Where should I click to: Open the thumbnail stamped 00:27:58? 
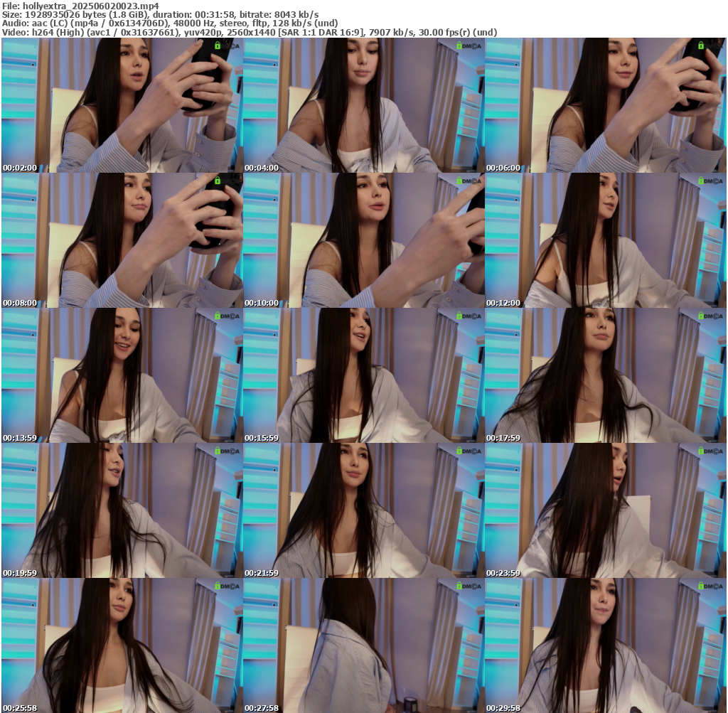364,645
